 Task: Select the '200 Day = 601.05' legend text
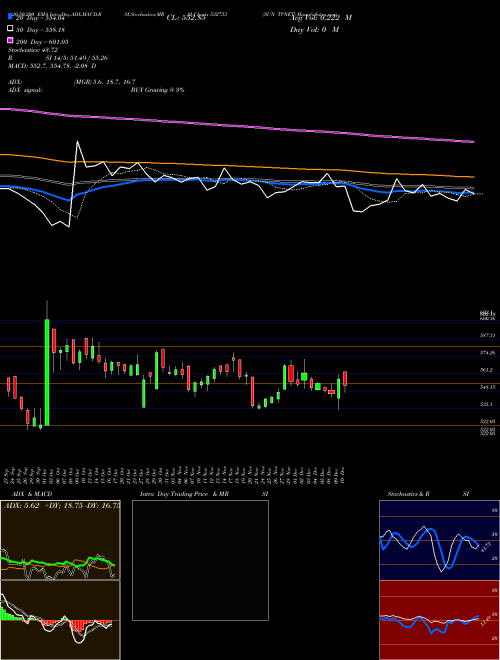(42, 42)
